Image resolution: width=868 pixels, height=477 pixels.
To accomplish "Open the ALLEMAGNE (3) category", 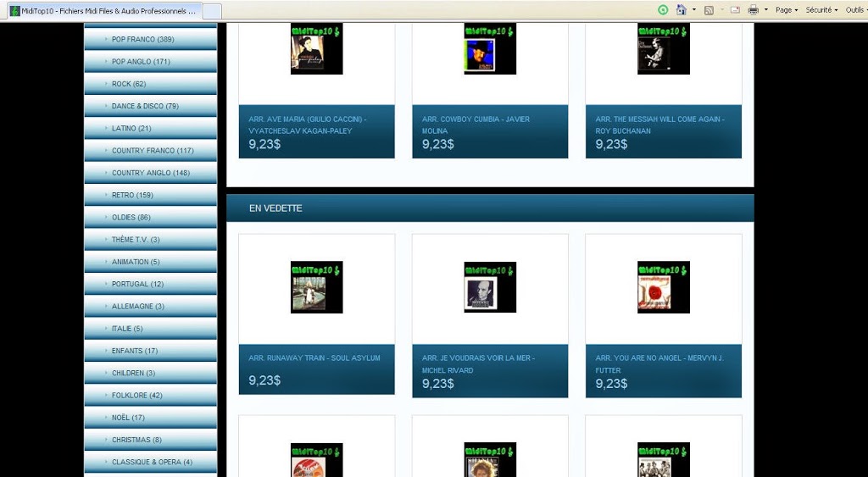I will [x=151, y=306].
